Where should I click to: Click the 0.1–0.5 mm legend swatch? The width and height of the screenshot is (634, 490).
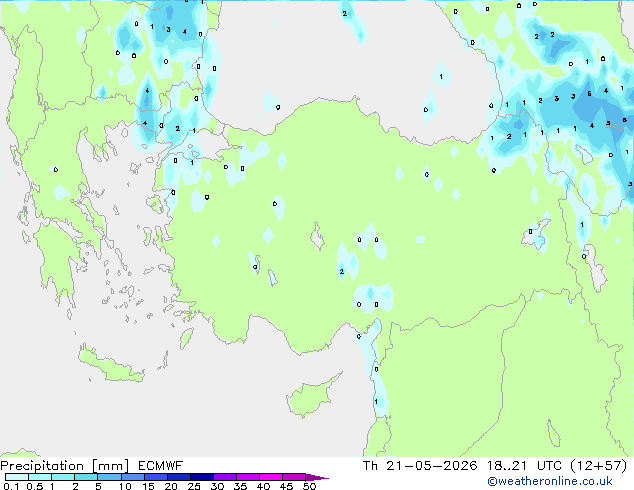(x=17, y=477)
